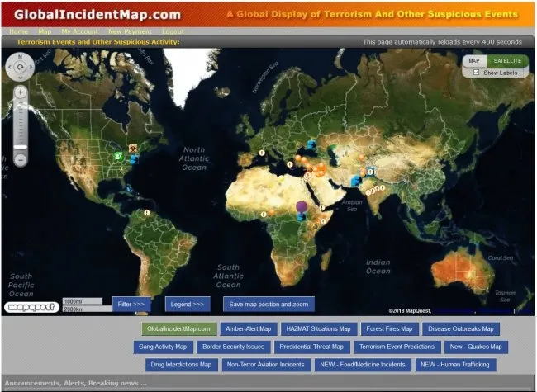The height and width of the screenshot is (392, 537).
Task: Zoom out with the minus button
Action: [21, 160]
